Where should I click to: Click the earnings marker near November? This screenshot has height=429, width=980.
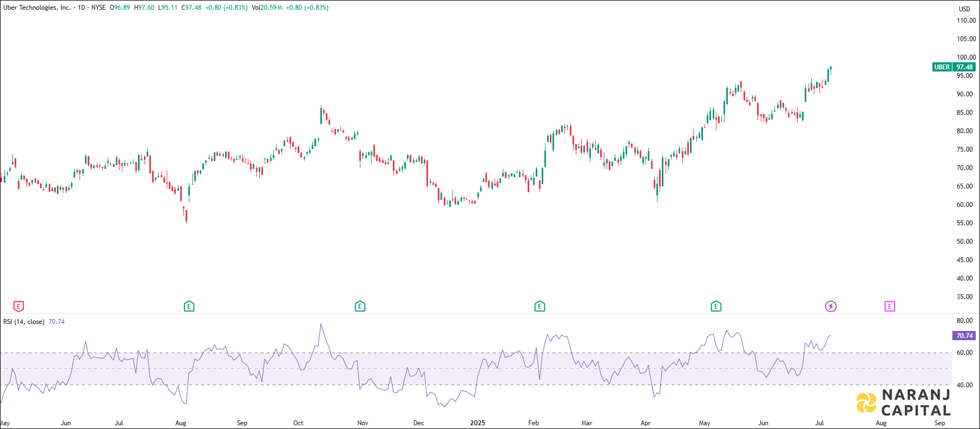[x=360, y=307]
